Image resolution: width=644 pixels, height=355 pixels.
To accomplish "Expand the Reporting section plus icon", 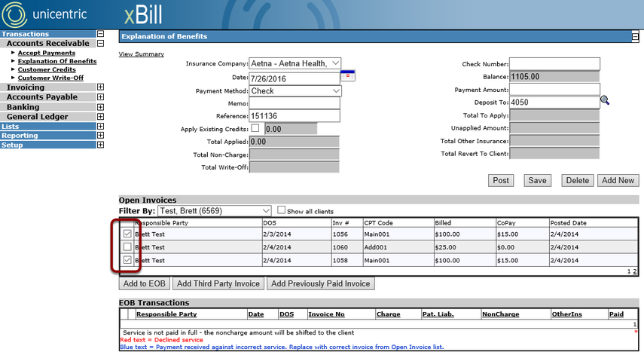I will click(100, 135).
